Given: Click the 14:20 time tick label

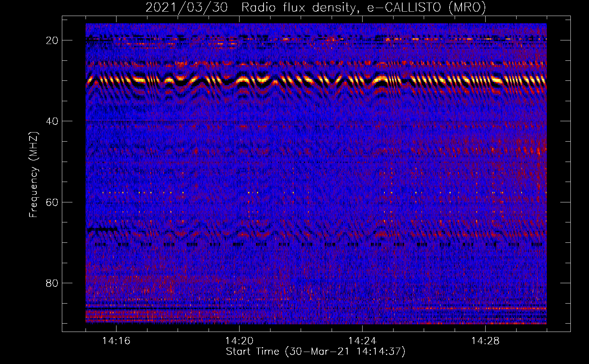Looking at the screenshot, I should click(240, 341).
